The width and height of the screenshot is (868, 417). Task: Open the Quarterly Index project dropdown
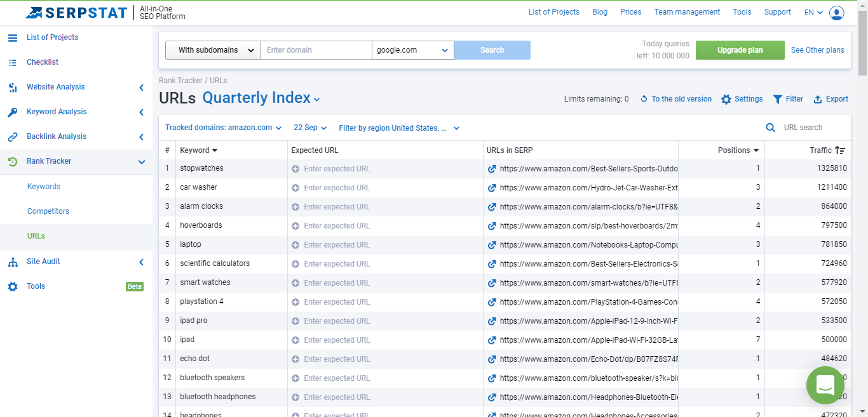[261, 98]
